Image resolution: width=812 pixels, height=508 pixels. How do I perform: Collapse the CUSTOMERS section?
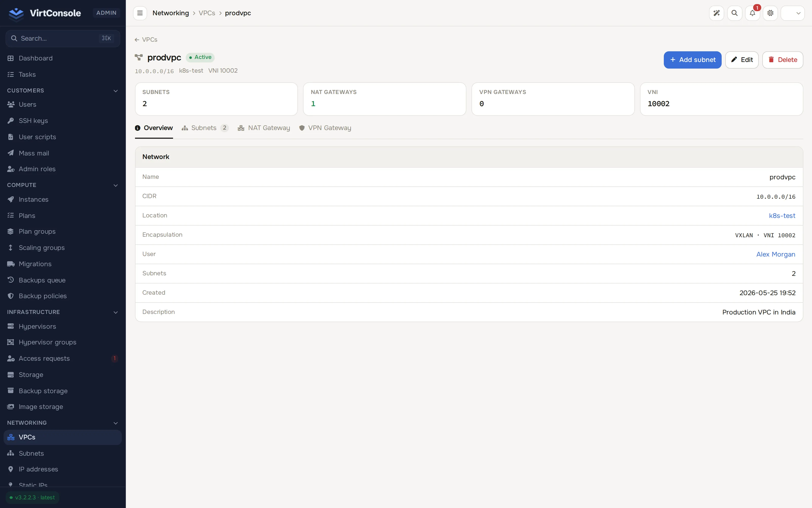(63, 90)
